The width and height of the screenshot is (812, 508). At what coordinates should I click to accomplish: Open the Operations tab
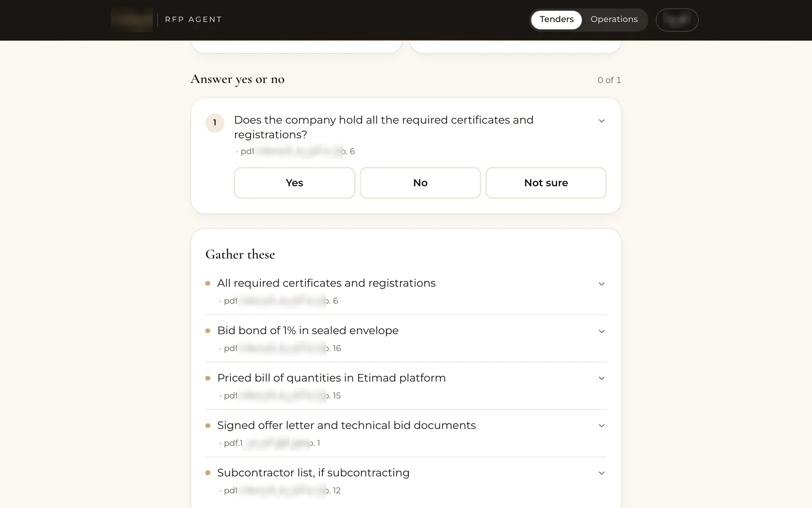point(614,19)
